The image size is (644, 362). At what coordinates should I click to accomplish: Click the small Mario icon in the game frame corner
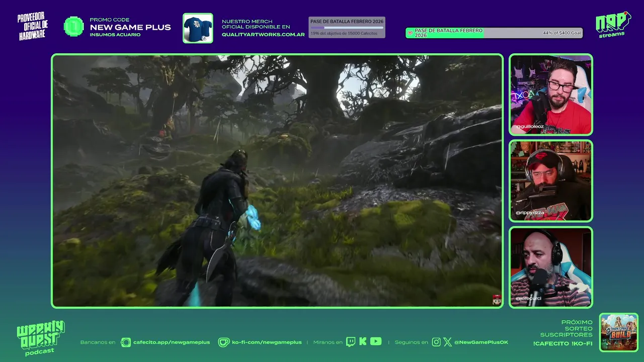coord(497,300)
